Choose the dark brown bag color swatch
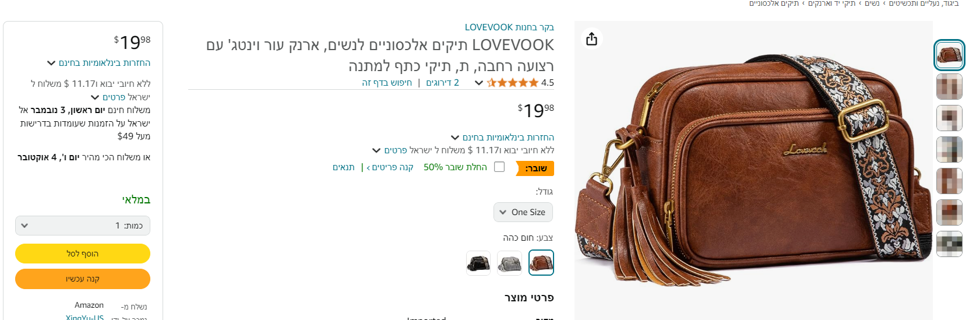 [x=541, y=262]
